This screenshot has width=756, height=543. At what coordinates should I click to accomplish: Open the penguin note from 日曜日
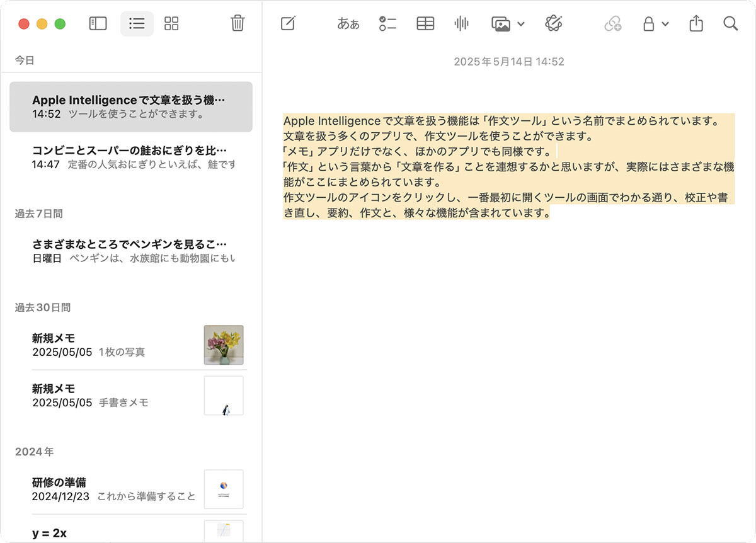click(x=131, y=251)
